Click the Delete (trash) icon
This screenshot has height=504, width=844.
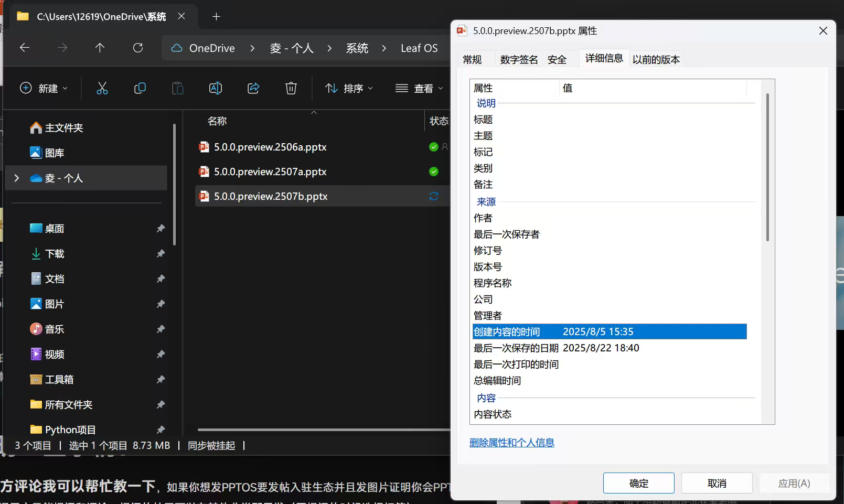point(291,88)
